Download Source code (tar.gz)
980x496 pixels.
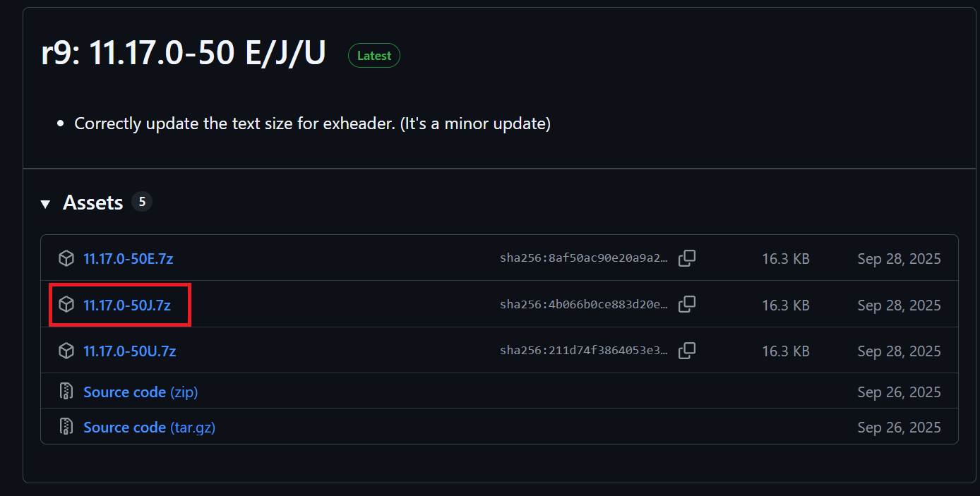tap(149, 427)
